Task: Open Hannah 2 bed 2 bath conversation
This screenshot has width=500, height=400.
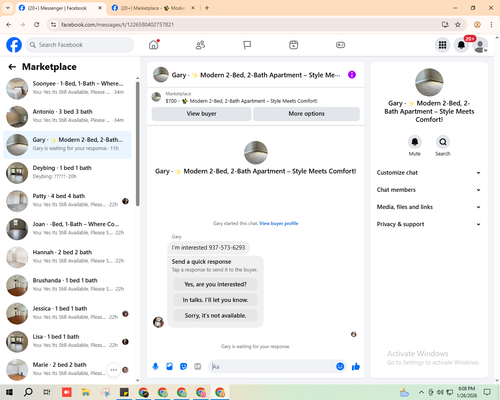Action: coord(68,257)
